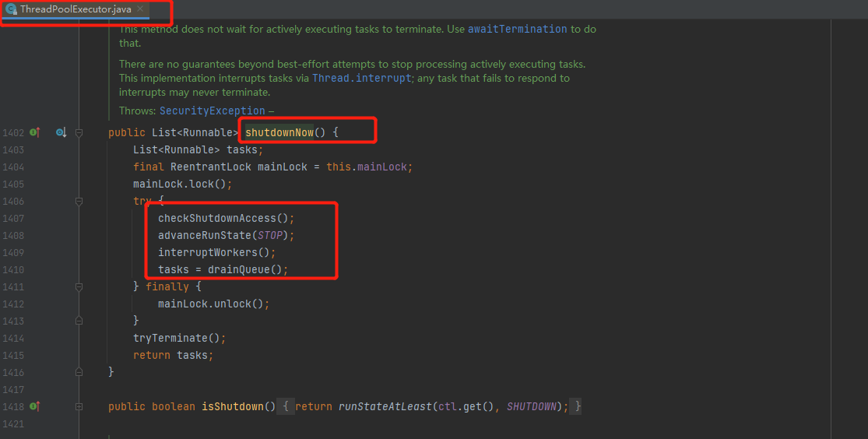Click checkShutdownAccess() call on line 1407
Image resolution: width=868 pixels, height=439 pixels.
(223, 218)
